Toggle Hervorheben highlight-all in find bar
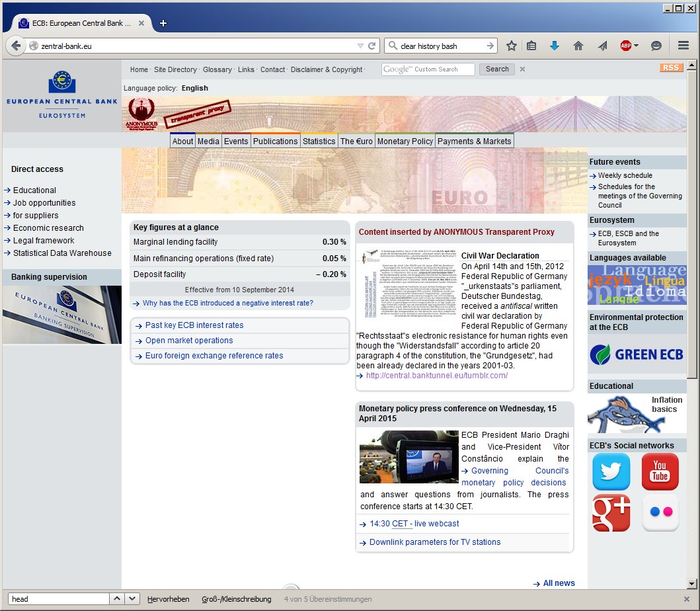This screenshot has width=700, height=611. [x=168, y=599]
